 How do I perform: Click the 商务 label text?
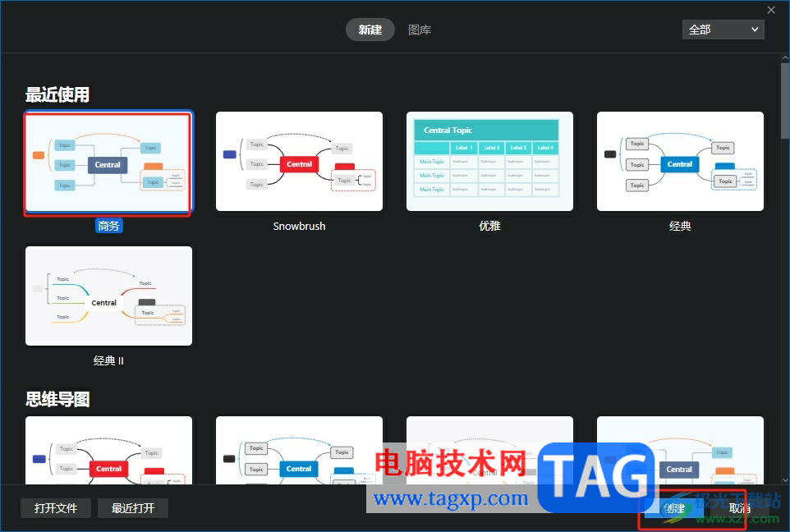[109, 226]
